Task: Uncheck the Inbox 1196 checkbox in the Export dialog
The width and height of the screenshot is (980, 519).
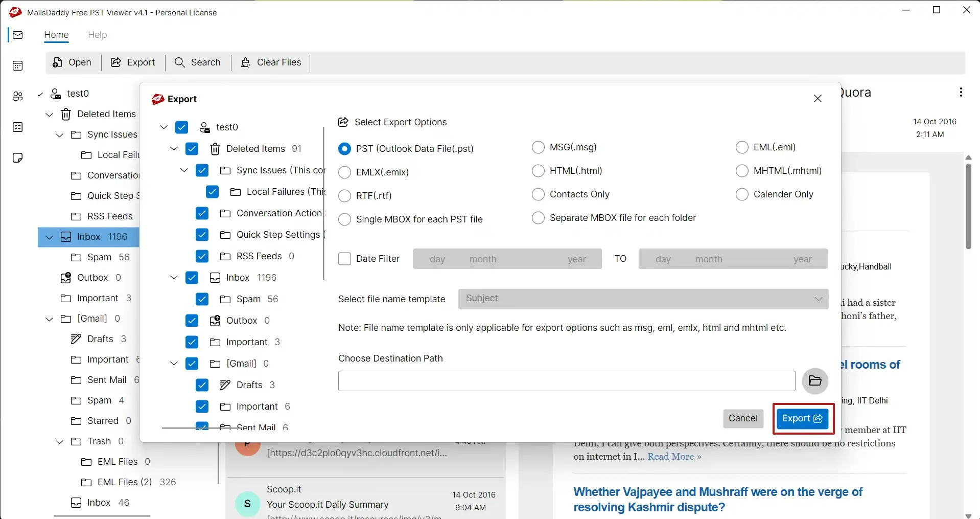Action: (x=192, y=278)
